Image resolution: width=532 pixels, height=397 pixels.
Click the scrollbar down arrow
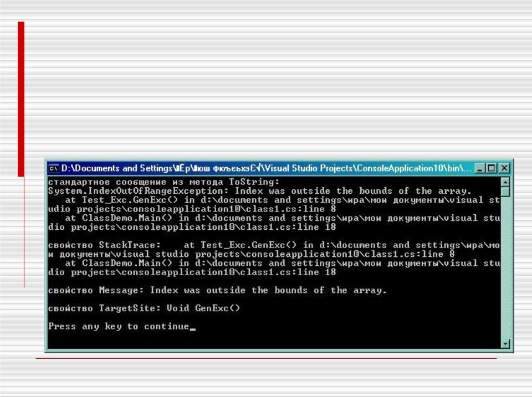tap(505, 343)
